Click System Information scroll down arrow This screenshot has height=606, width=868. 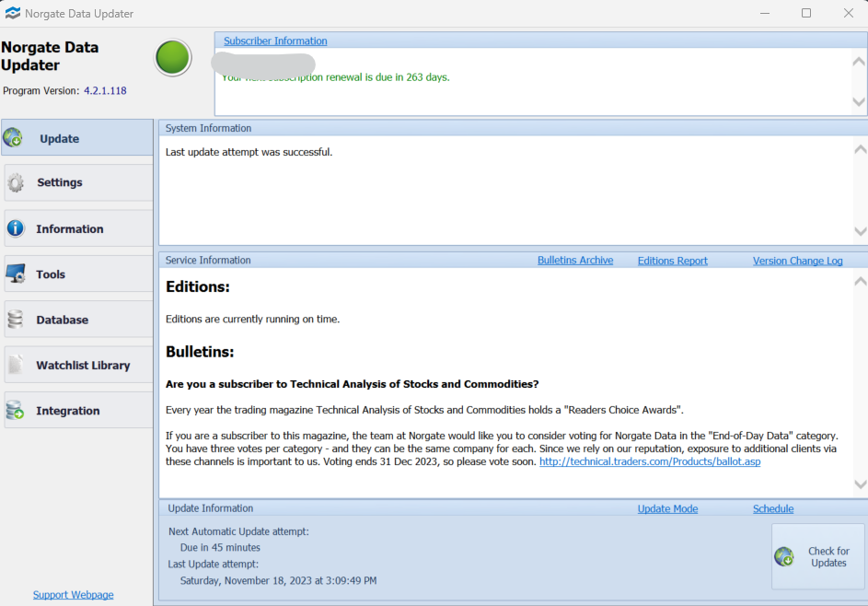tap(861, 231)
